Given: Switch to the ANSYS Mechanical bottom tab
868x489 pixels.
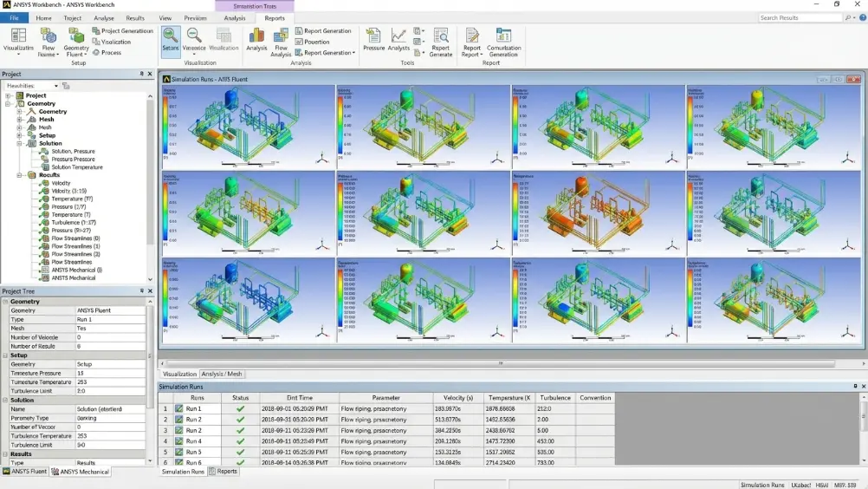Looking at the screenshot, I should [81, 472].
